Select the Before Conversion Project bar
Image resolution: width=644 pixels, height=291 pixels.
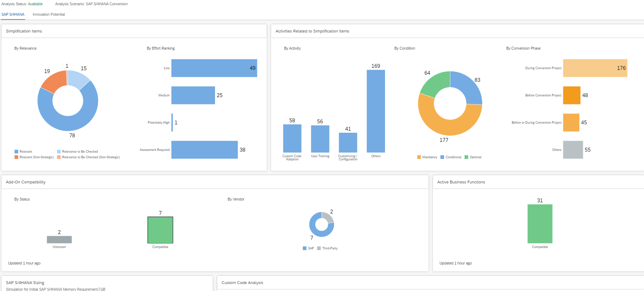coord(572,95)
